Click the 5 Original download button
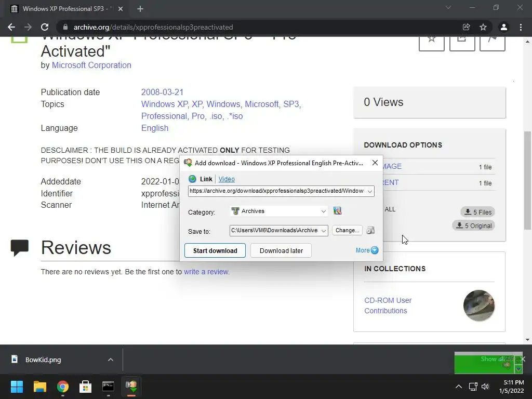This screenshot has height=399, width=532. 474,225
